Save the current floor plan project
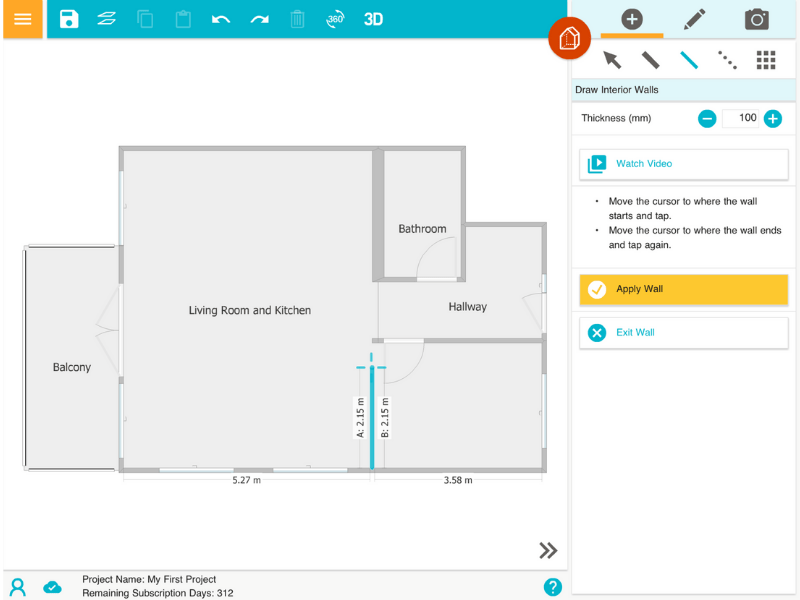Image resolution: width=800 pixels, height=600 pixels. click(68, 18)
